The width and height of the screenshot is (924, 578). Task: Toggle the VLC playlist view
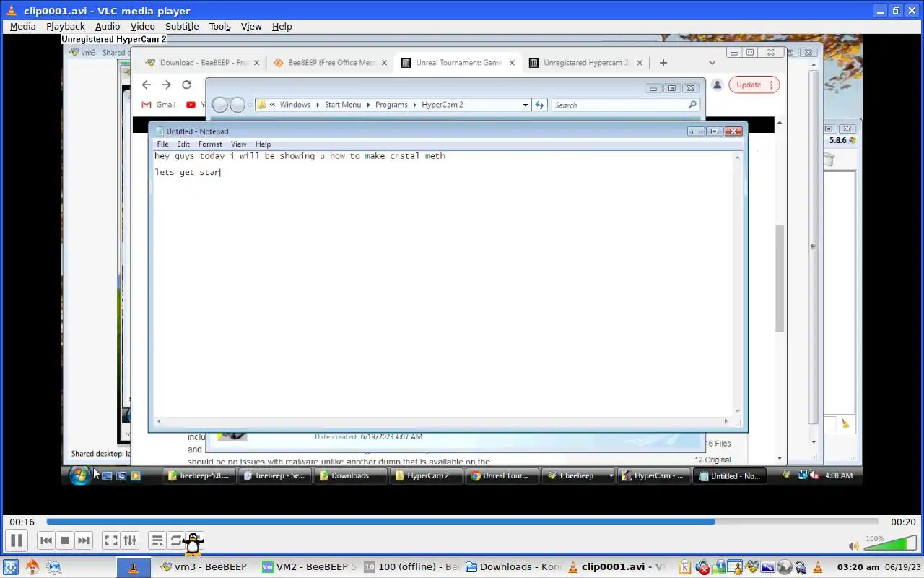(x=157, y=540)
